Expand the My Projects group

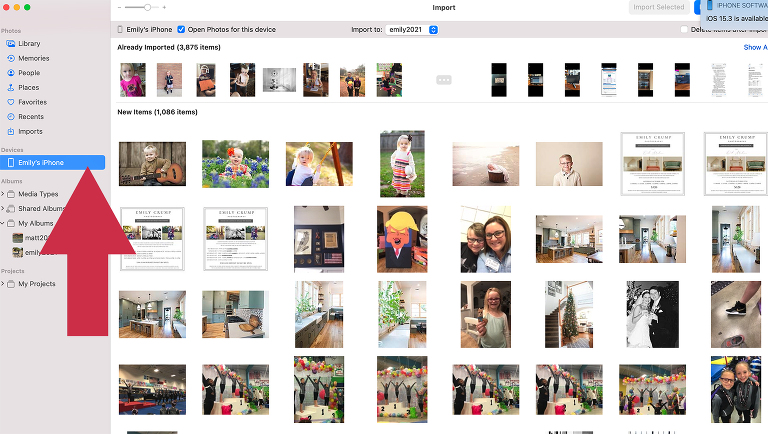(2, 284)
